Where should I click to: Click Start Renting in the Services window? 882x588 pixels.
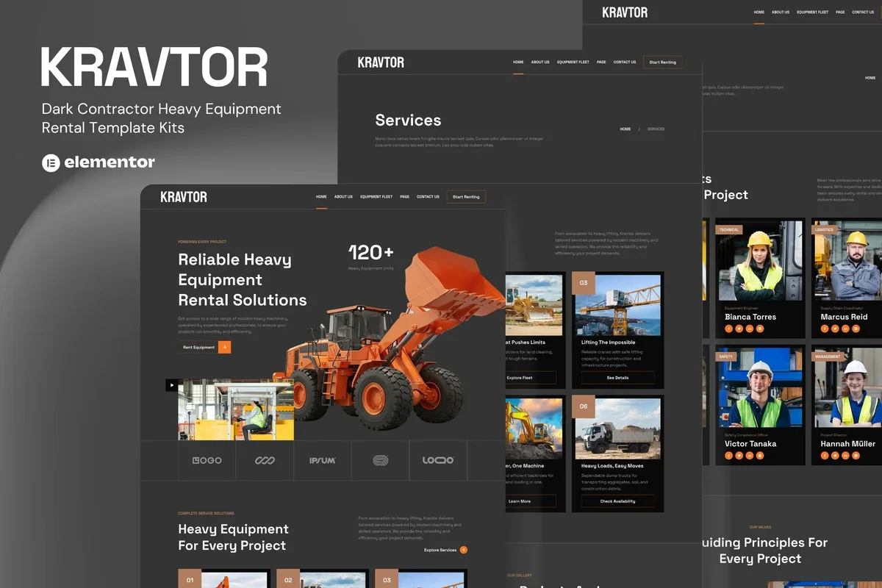662,62
